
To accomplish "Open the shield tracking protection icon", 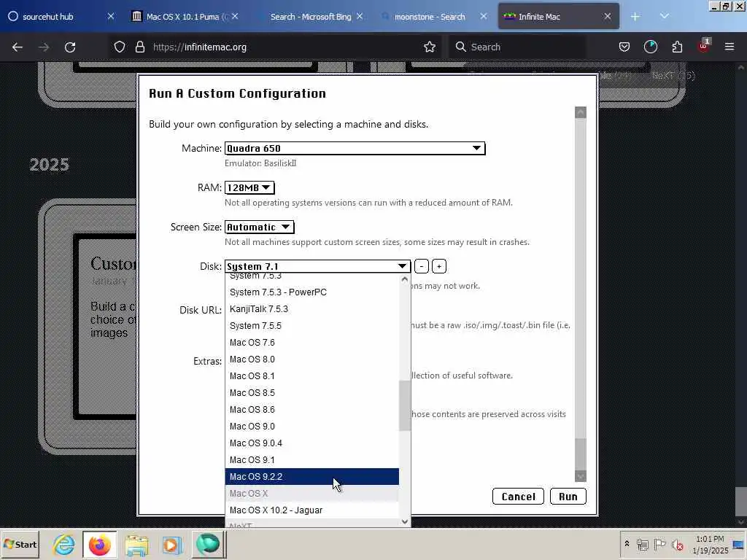I will 120,47.
